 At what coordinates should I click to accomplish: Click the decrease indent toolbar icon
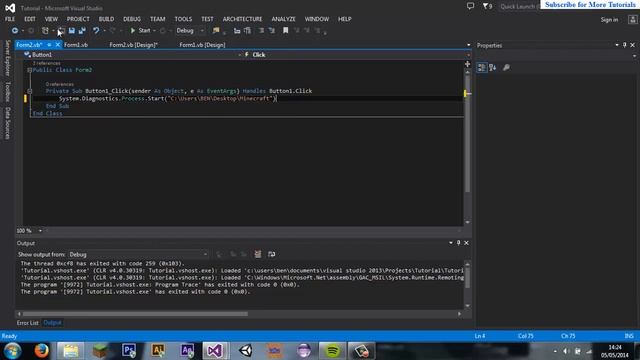tap(237, 31)
